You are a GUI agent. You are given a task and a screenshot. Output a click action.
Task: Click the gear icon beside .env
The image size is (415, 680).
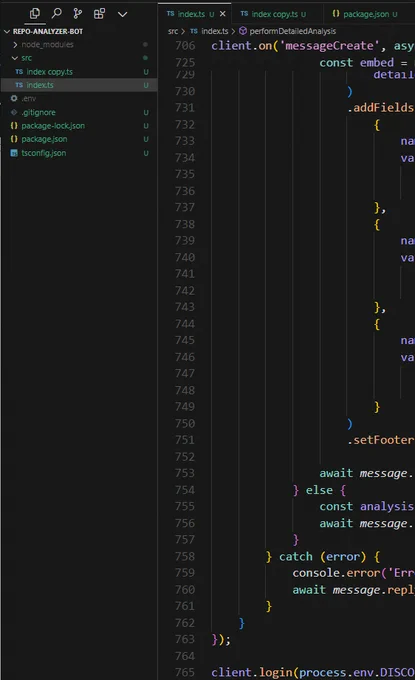pos(14,98)
